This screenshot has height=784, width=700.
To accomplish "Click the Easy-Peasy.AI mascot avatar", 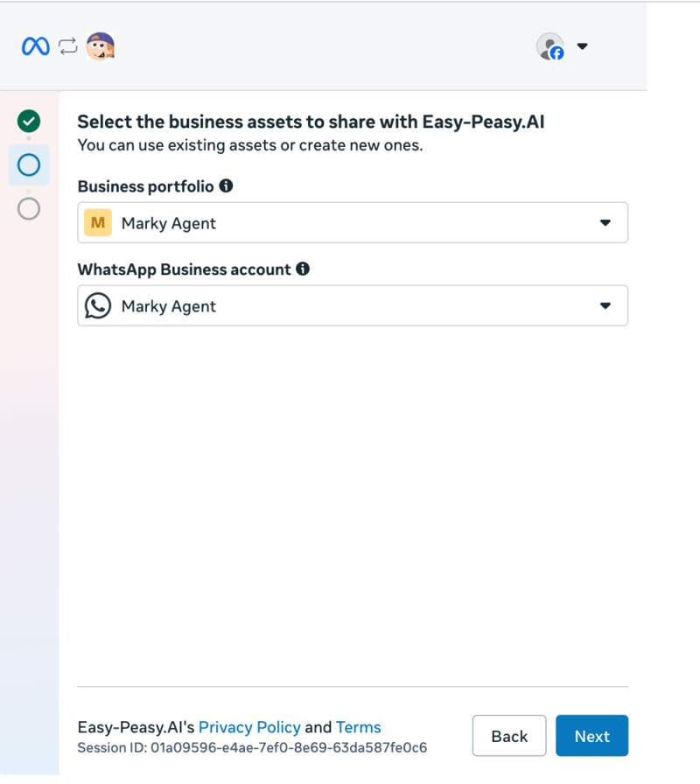I will [101, 46].
